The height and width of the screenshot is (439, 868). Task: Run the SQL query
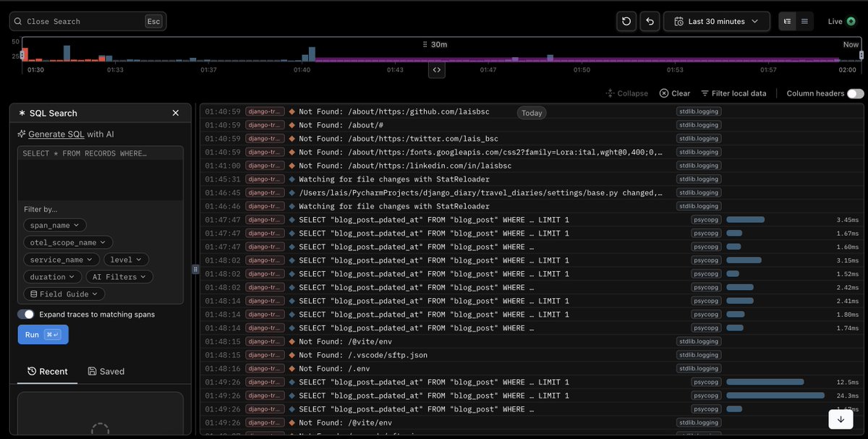[43, 335]
